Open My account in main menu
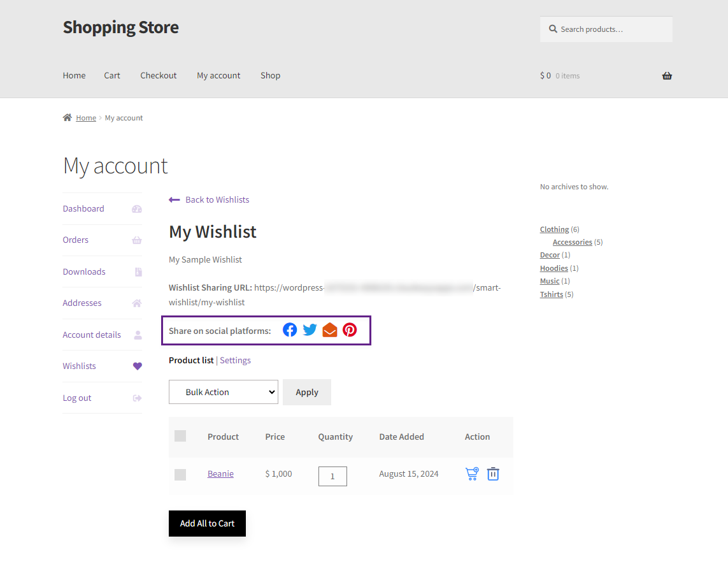 [218, 75]
